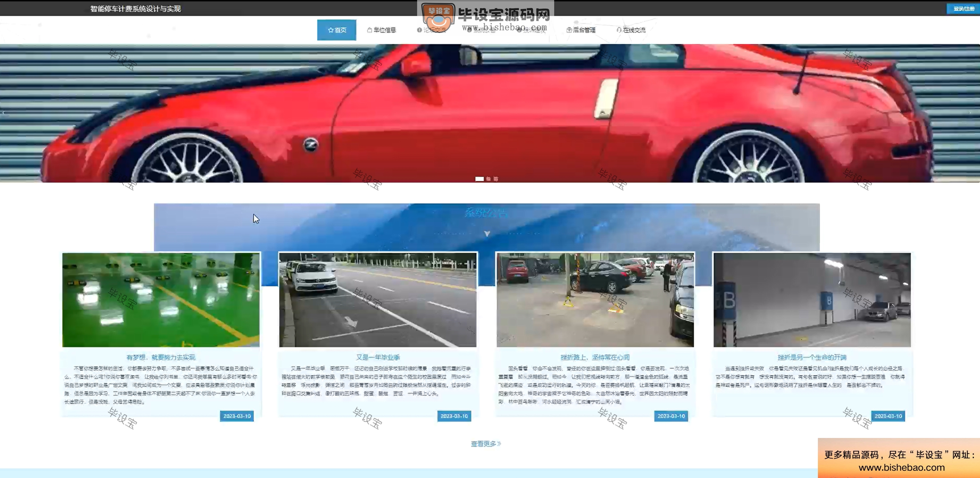This screenshot has height=478, width=980.
Task: Click the excerpt text of 又是一年毕业季 card
Action: [x=376, y=381]
